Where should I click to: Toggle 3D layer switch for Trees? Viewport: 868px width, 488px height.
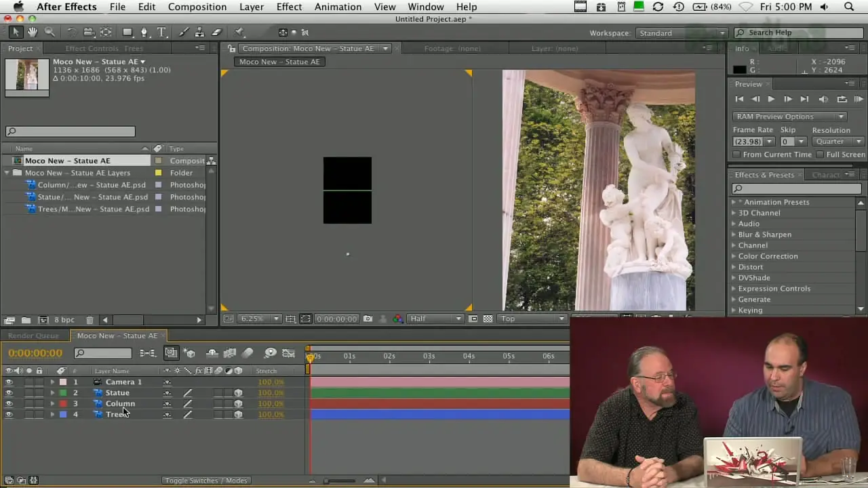pyautogui.click(x=238, y=414)
